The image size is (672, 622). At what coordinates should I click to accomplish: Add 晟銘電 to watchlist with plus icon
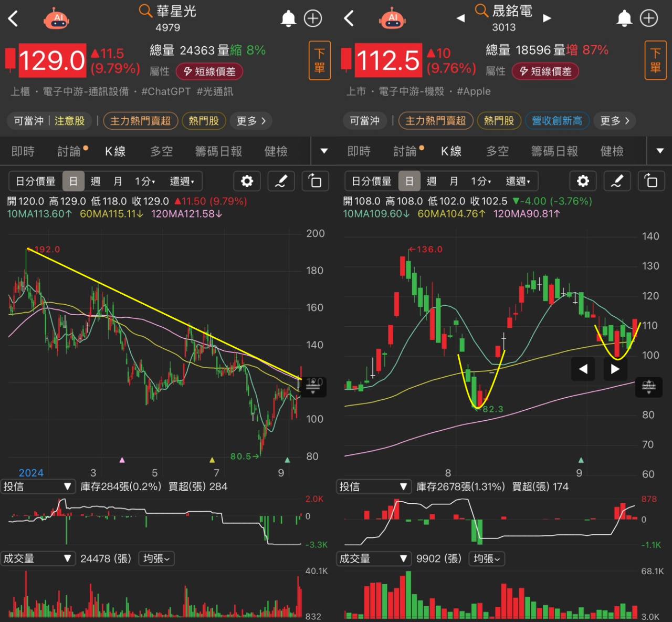[x=649, y=19]
